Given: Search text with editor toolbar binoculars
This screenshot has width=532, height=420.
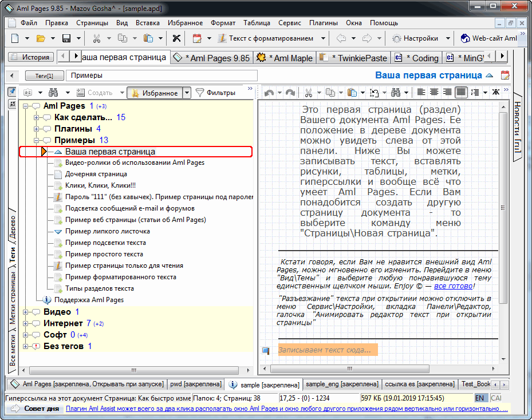Looking at the screenshot, I should [396, 92].
